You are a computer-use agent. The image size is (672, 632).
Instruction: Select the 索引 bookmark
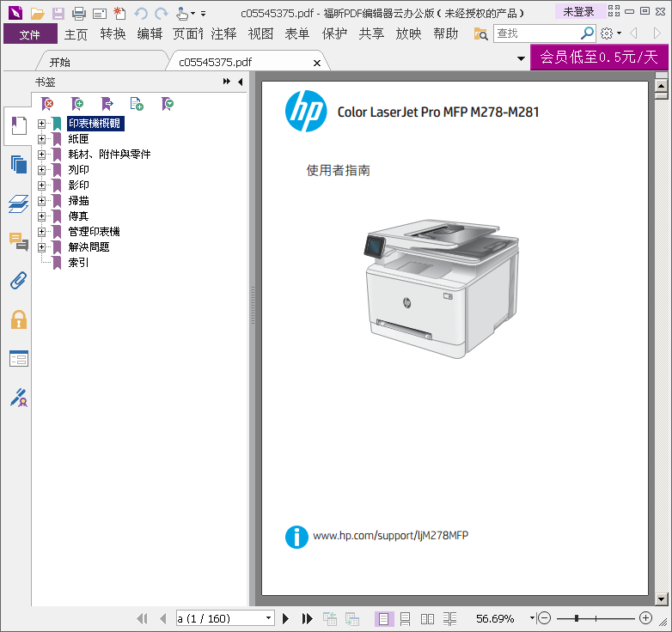[79, 263]
